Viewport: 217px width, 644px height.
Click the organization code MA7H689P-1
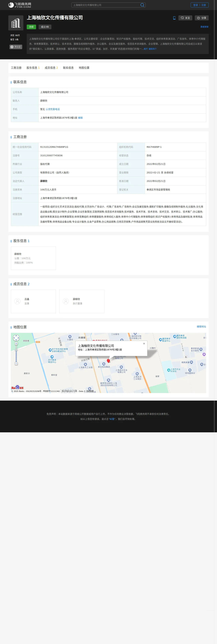(x=154, y=147)
